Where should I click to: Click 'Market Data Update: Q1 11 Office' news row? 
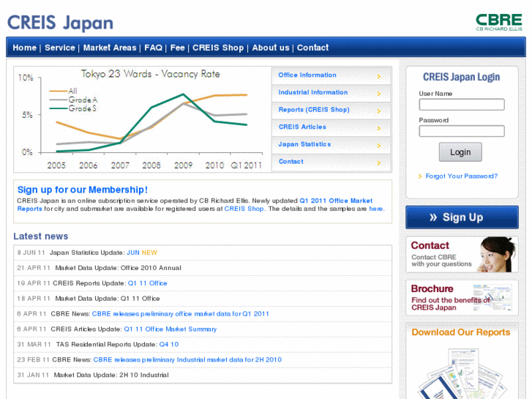point(203,299)
